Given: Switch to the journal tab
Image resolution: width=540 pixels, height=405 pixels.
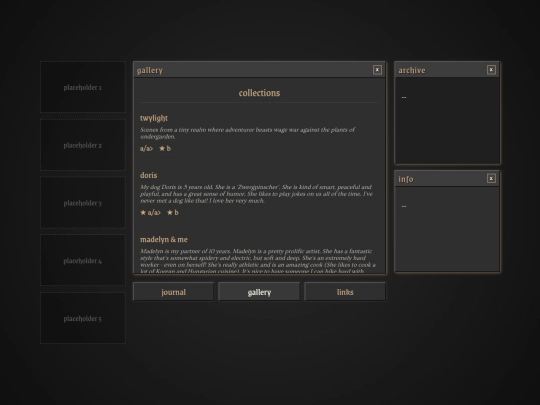Looking at the screenshot, I should [173, 292].
